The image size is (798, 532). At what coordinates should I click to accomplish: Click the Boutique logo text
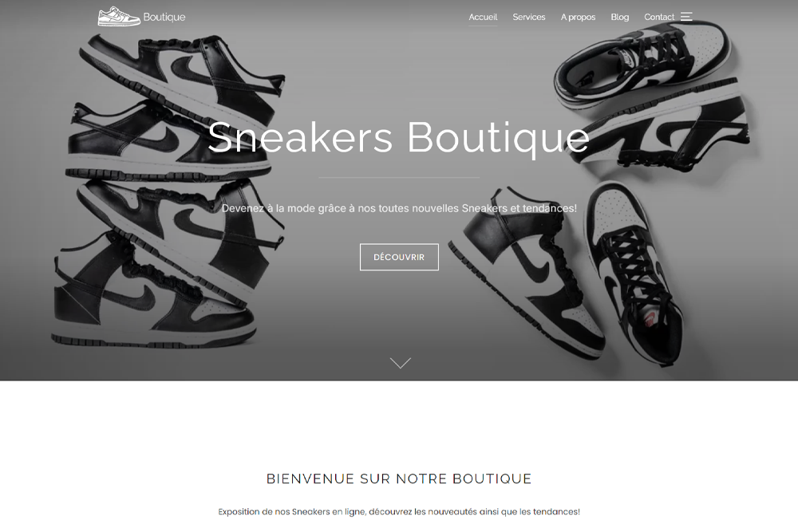coord(164,17)
